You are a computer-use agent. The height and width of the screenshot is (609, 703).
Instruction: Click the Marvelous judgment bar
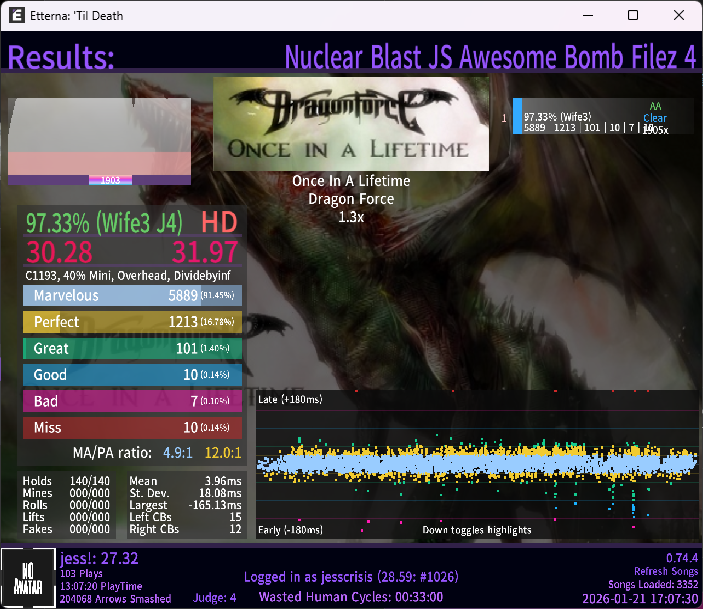(132, 296)
